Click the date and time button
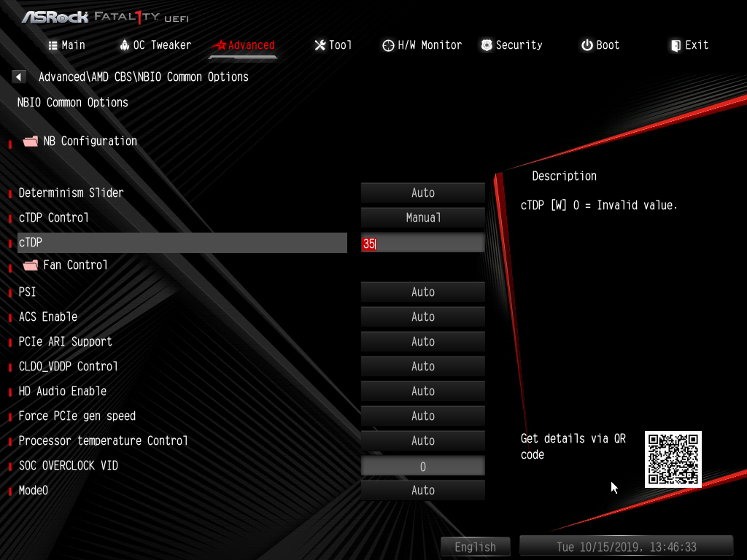The width and height of the screenshot is (747, 560). click(x=626, y=547)
